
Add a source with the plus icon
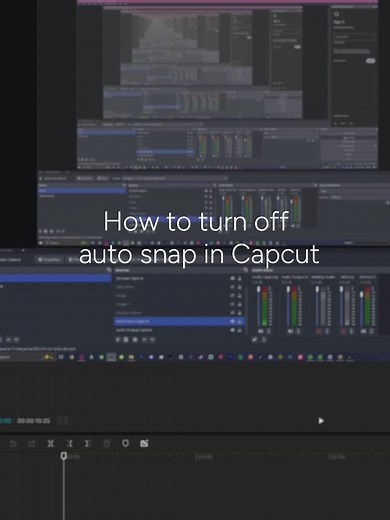(x=118, y=340)
